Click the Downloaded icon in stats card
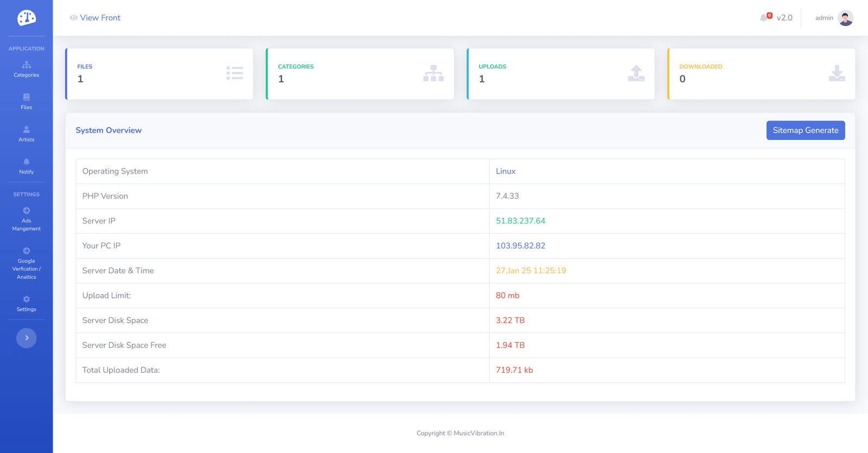The height and width of the screenshot is (453, 868). point(837,73)
